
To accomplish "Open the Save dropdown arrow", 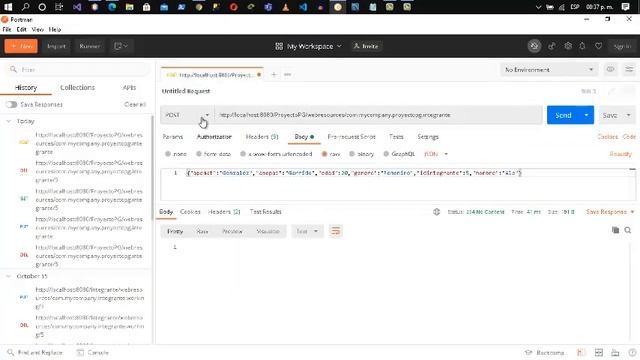I will click(x=629, y=116).
